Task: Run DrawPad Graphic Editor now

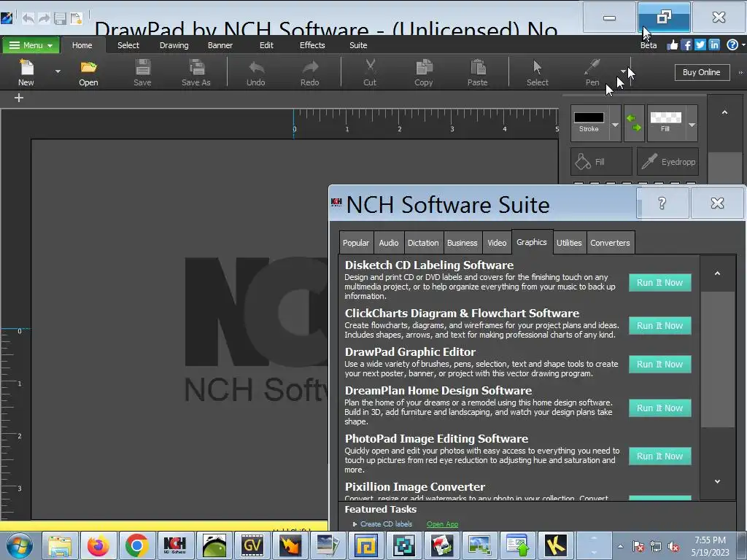Action: point(659,365)
